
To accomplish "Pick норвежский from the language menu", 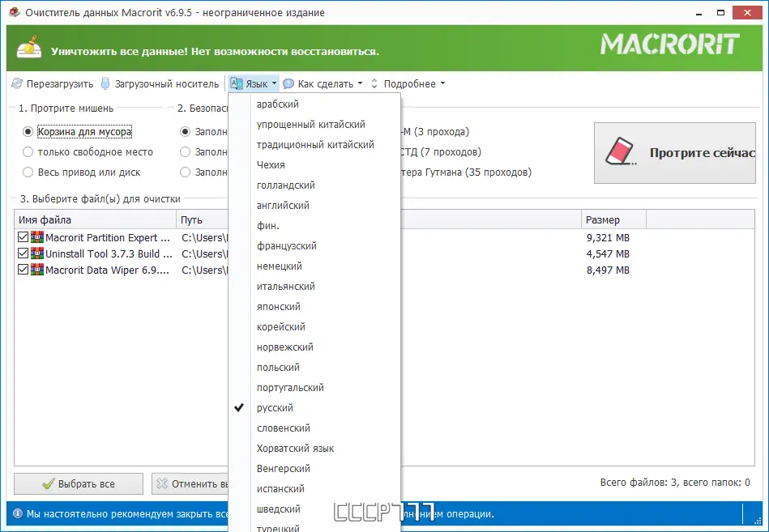I will click(314, 347).
